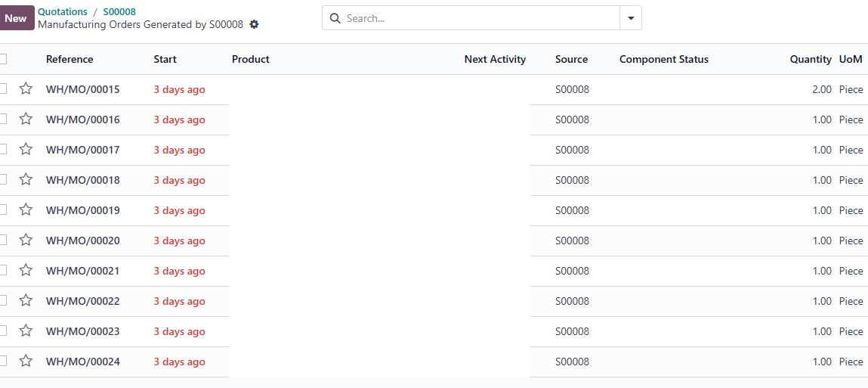Screen dimensions: 868x388
Task: Go back to Quotations breadcrumb
Action: (63, 11)
